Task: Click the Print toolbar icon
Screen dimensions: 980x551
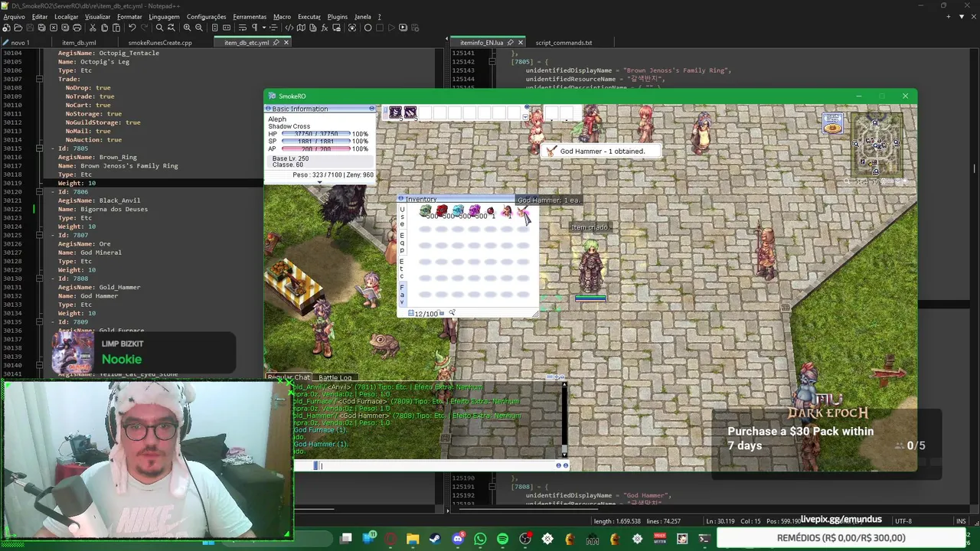Action: click(77, 28)
